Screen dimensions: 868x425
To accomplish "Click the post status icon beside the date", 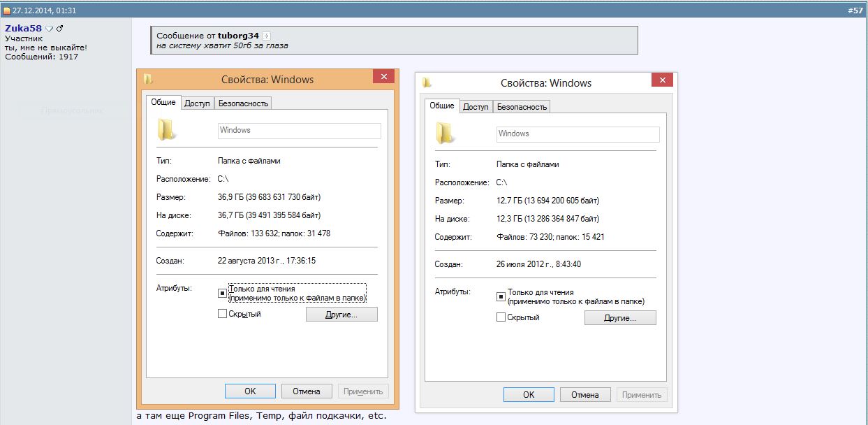I will click(6, 10).
